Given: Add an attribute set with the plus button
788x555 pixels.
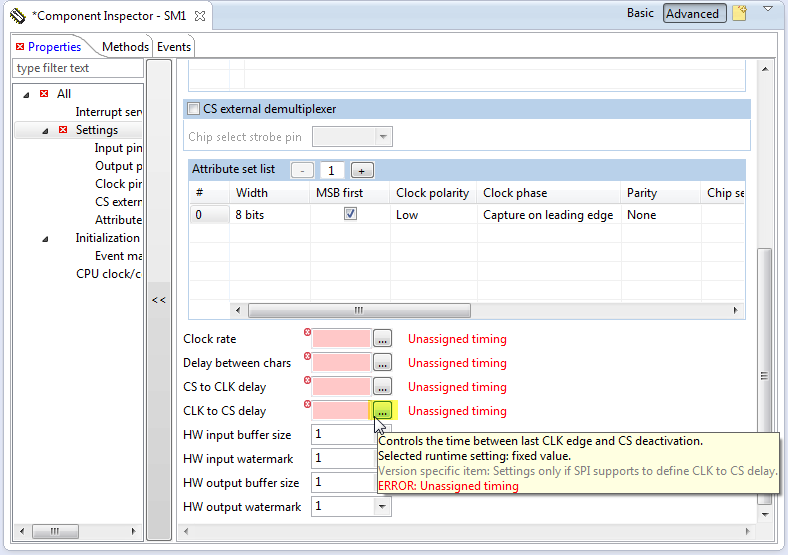Looking at the screenshot, I should 362,170.
